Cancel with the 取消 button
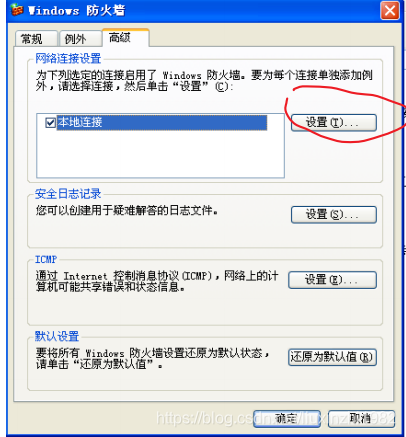Image resolution: width=406 pixels, height=437 pixels. 361,418
